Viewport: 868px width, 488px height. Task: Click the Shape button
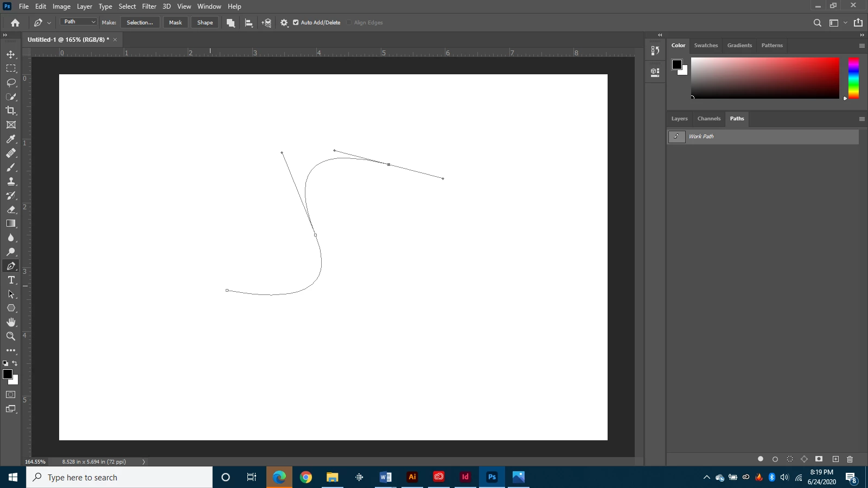coord(205,23)
